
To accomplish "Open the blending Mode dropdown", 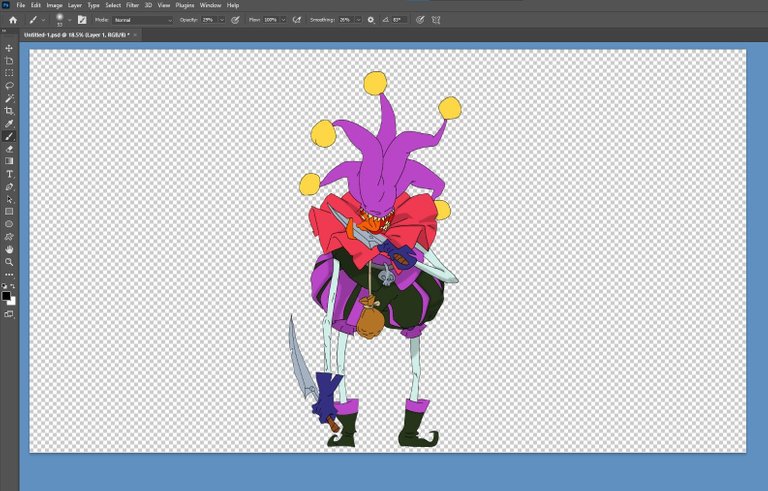I will pyautogui.click(x=143, y=20).
